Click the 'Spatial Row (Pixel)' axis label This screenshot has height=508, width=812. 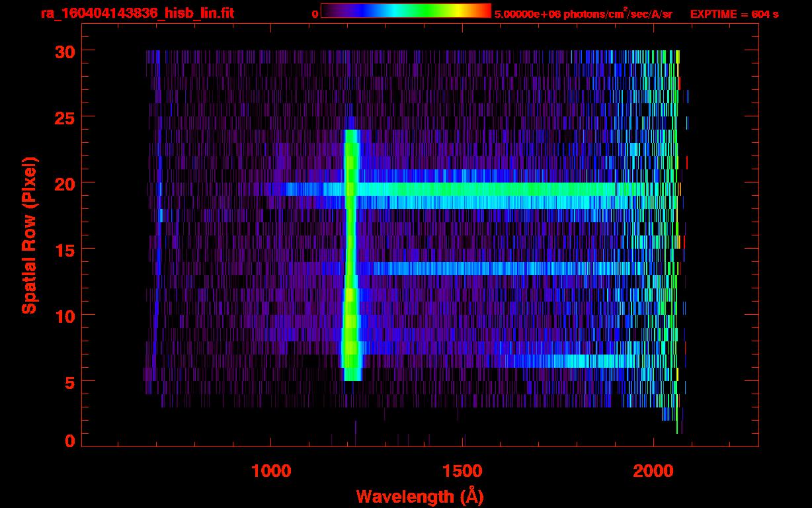click(28, 235)
